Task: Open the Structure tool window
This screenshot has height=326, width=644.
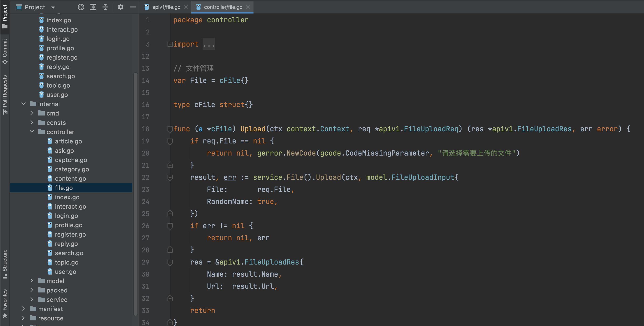Action: click(x=5, y=264)
